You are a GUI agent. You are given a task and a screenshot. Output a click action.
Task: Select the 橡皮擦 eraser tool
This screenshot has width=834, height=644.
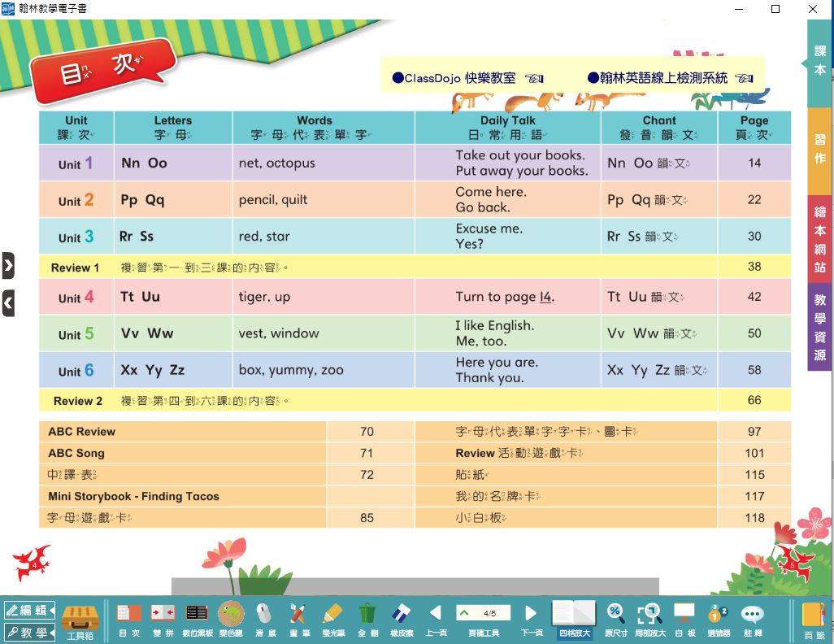pos(402,620)
